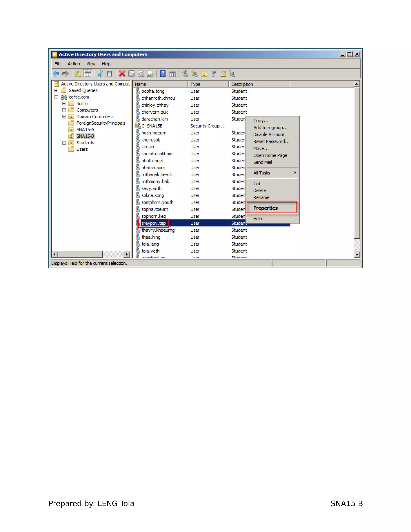
Task: Click the Filter funnel toolbar icon
Action: coord(213,73)
